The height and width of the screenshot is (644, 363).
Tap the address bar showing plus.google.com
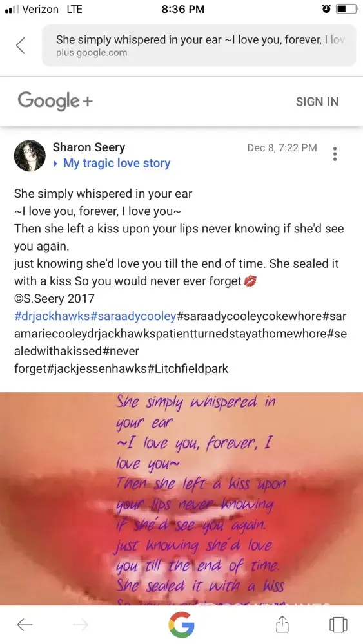[x=199, y=45]
